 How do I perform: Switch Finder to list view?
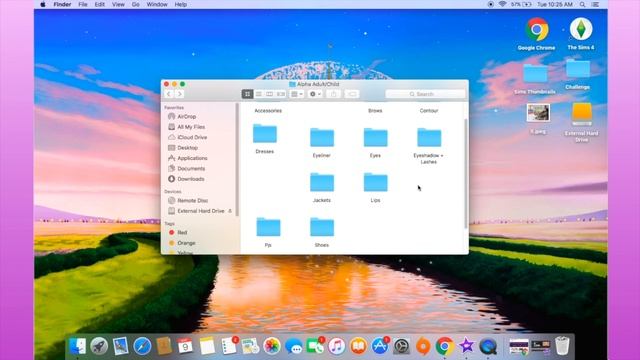click(x=258, y=94)
